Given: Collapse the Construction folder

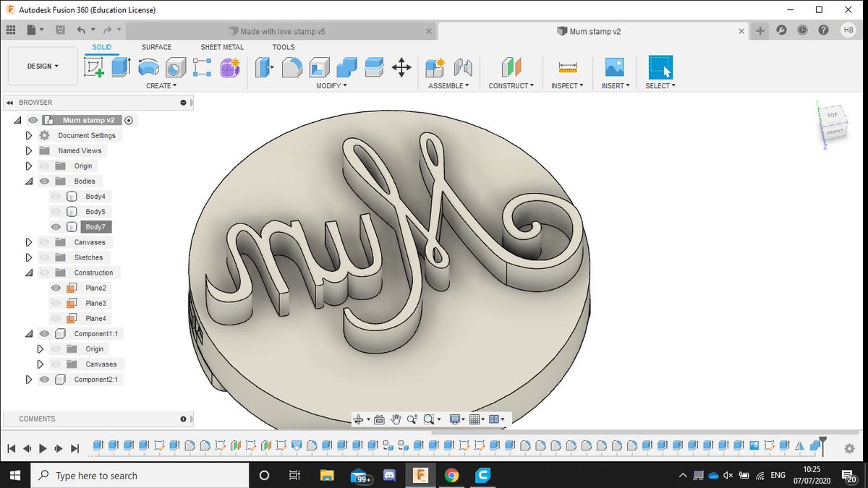Looking at the screenshot, I should coord(29,273).
